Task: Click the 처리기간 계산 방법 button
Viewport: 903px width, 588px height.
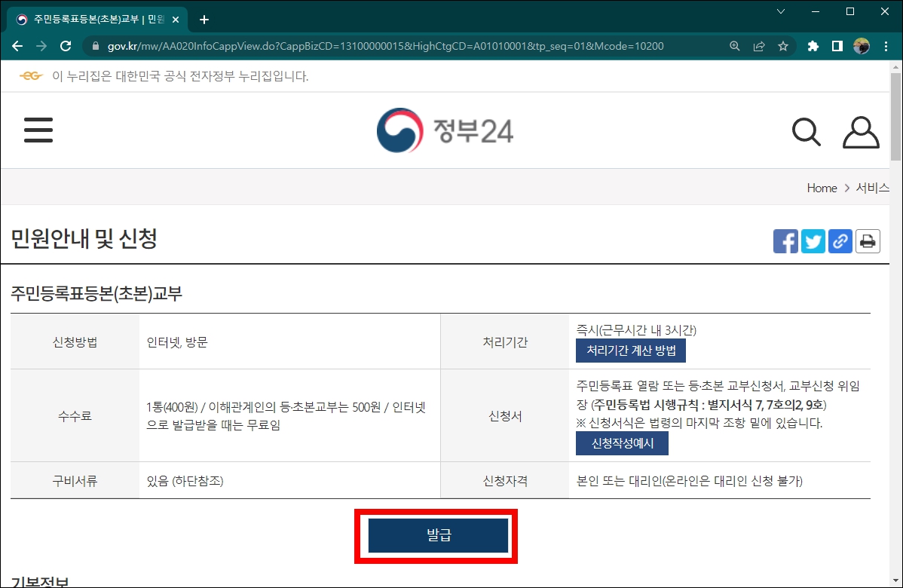Action: [x=631, y=351]
